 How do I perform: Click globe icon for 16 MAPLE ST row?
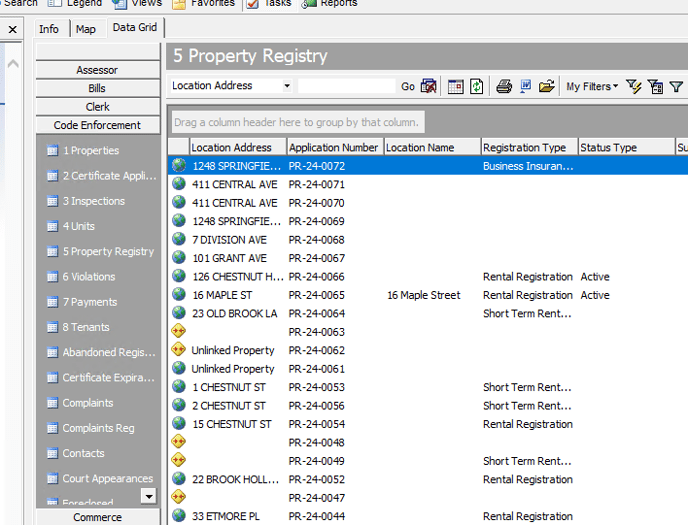click(179, 294)
